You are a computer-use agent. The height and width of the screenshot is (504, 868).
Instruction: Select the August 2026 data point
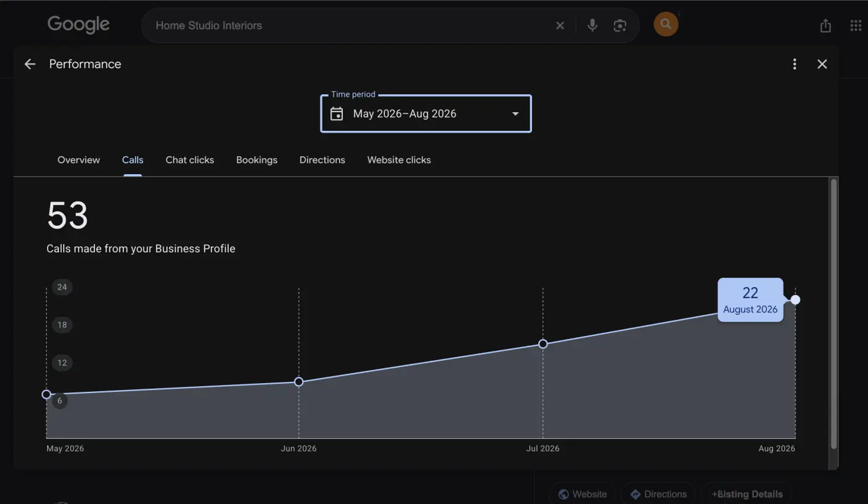point(795,300)
